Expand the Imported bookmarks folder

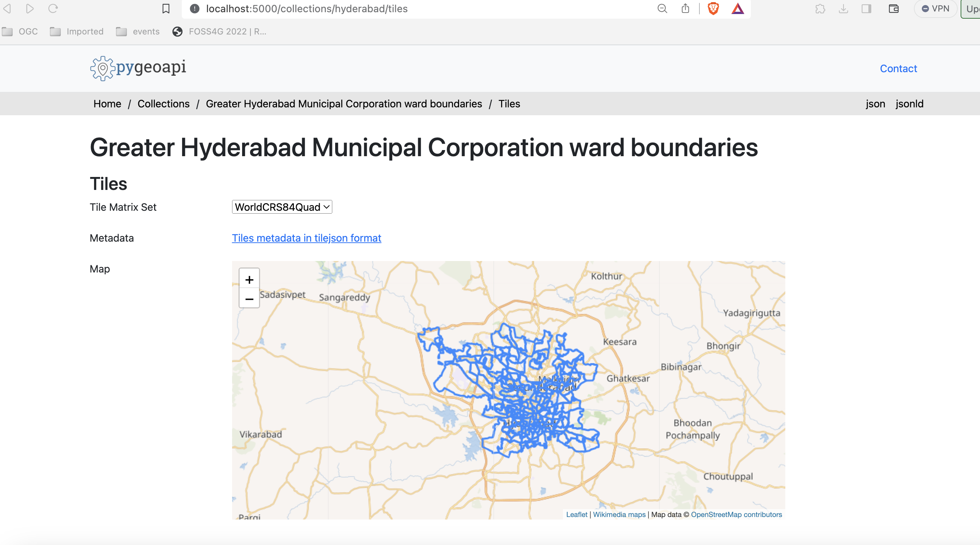point(77,32)
